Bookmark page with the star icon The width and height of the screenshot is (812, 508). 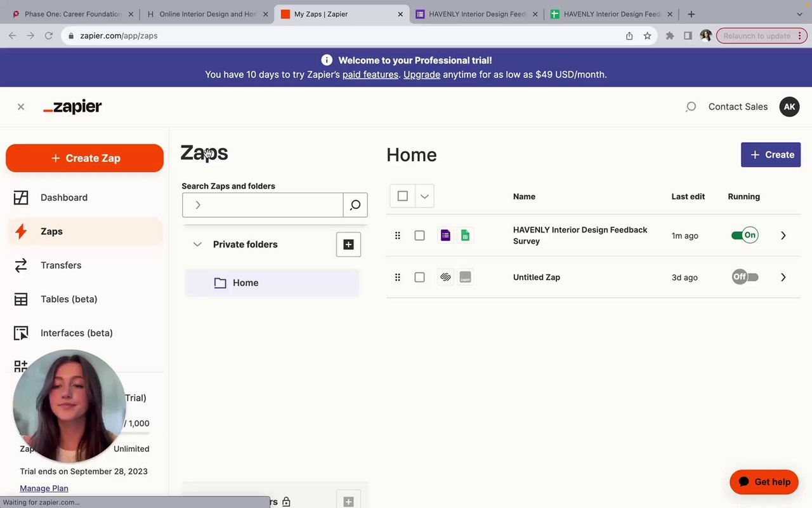pyautogui.click(x=647, y=36)
